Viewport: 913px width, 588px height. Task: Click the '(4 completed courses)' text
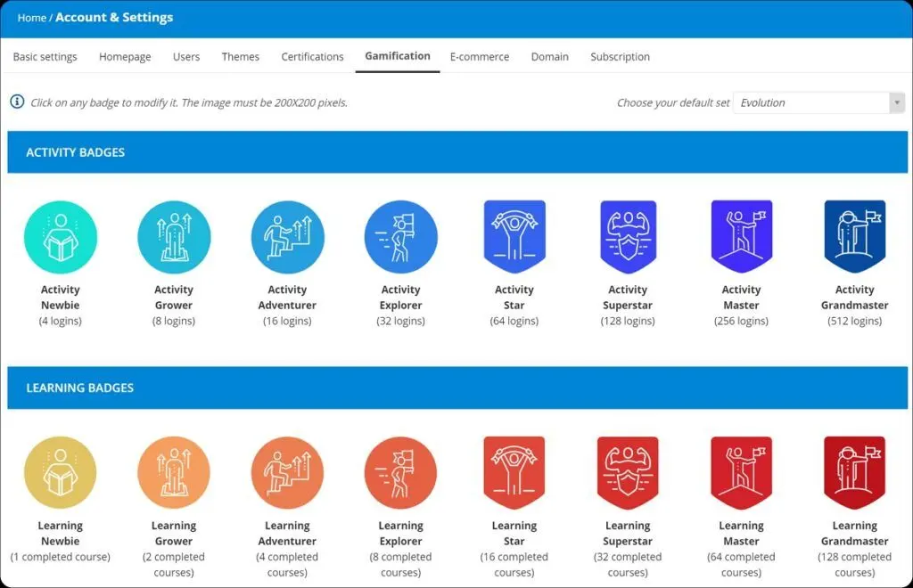(288, 565)
